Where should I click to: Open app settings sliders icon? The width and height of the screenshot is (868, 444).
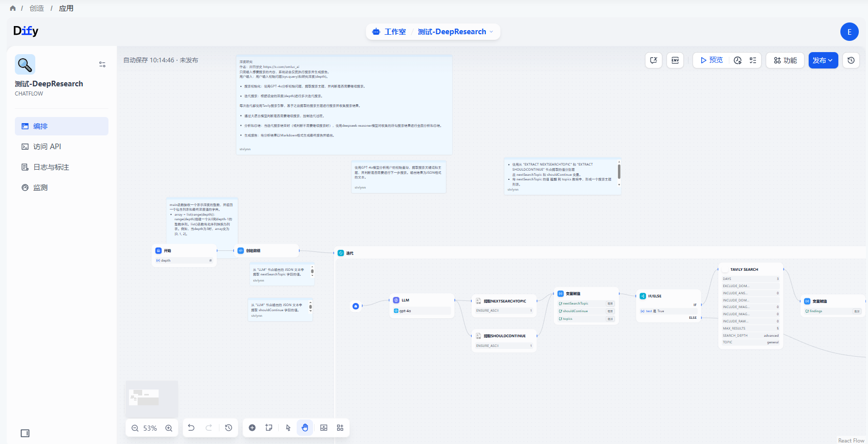point(102,64)
